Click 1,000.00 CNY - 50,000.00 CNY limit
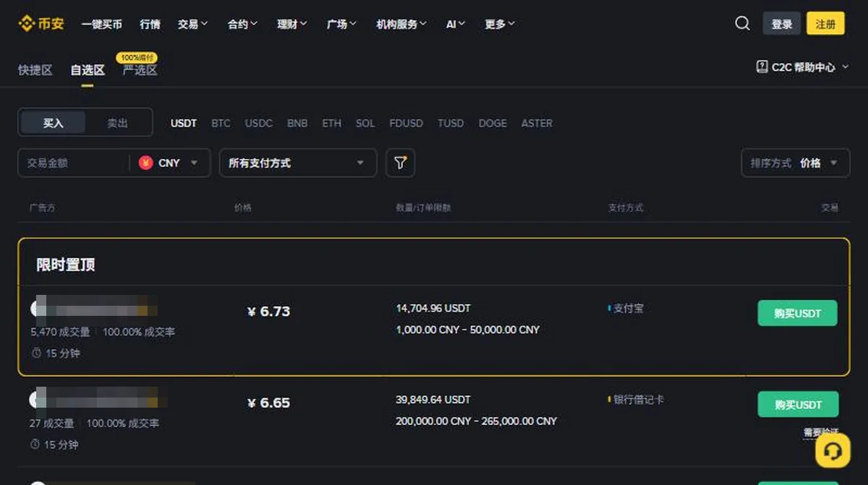 pos(468,330)
